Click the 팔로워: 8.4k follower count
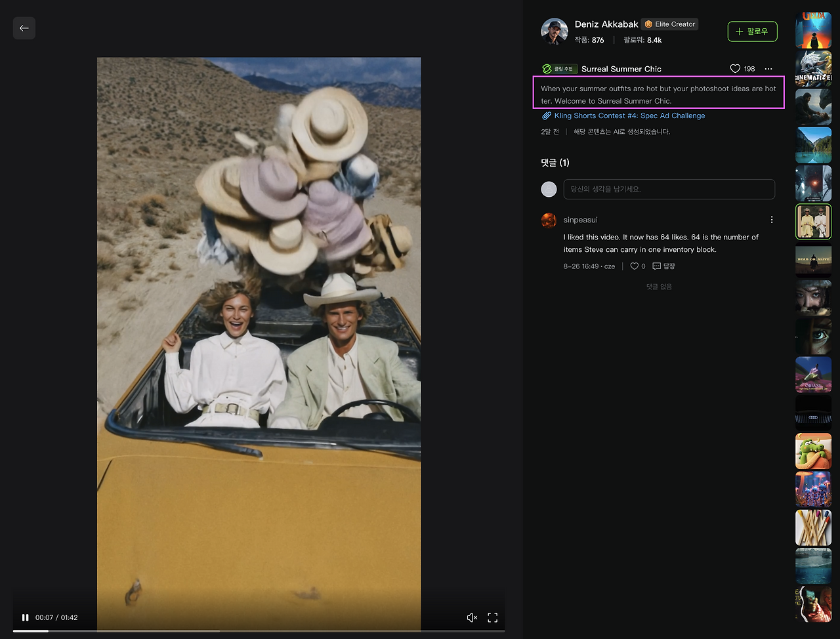This screenshot has height=639, width=840. coord(642,40)
